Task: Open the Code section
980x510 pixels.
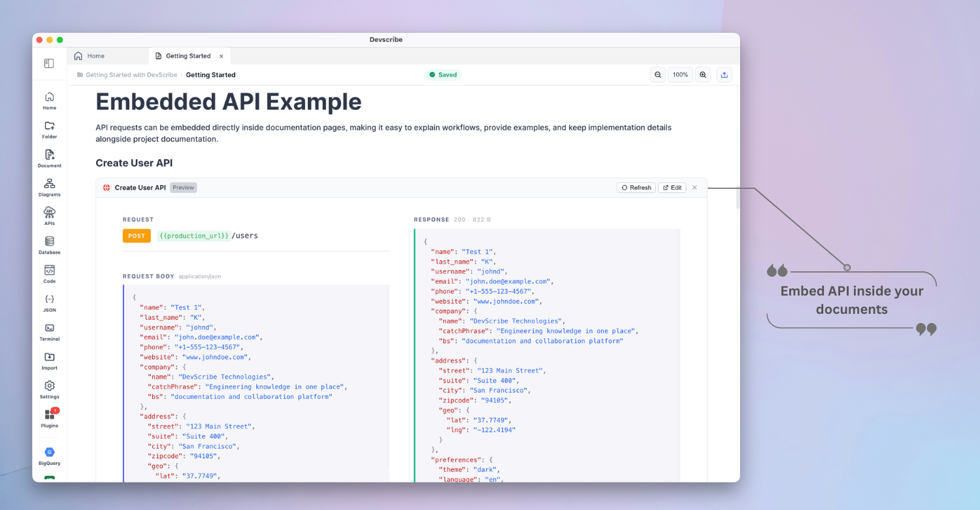Action: tap(50, 274)
